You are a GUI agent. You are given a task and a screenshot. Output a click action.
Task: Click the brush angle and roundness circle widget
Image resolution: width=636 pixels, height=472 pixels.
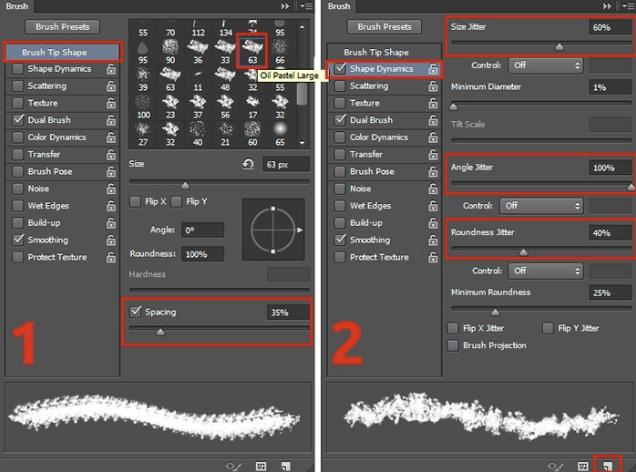[273, 230]
